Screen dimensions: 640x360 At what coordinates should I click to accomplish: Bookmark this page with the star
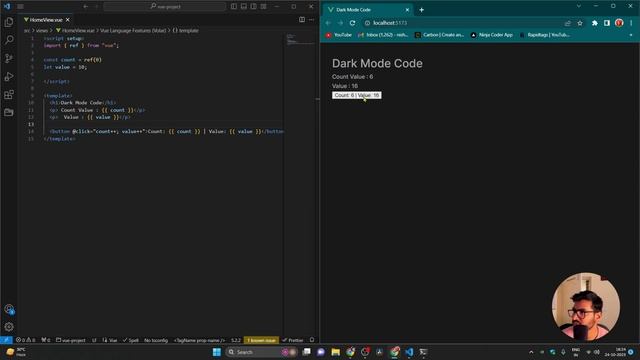click(x=580, y=23)
